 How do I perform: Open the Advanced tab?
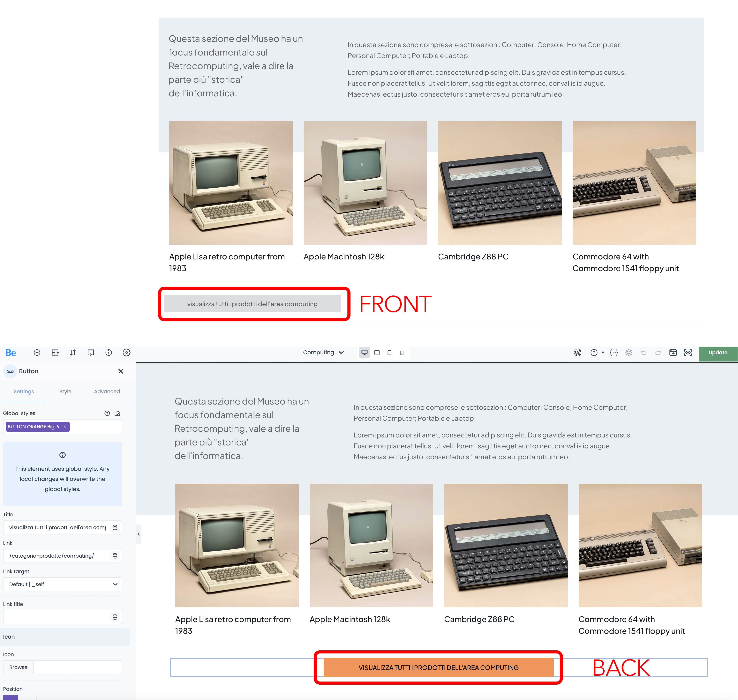coord(107,391)
